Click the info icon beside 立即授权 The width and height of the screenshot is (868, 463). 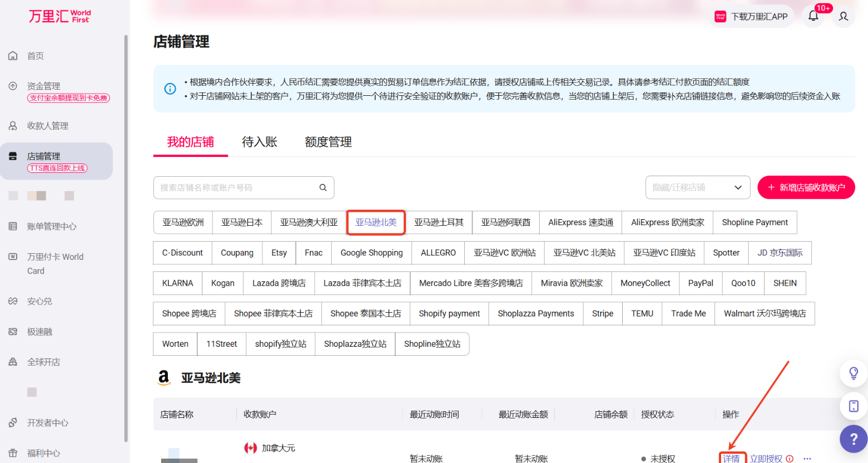[x=790, y=459]
